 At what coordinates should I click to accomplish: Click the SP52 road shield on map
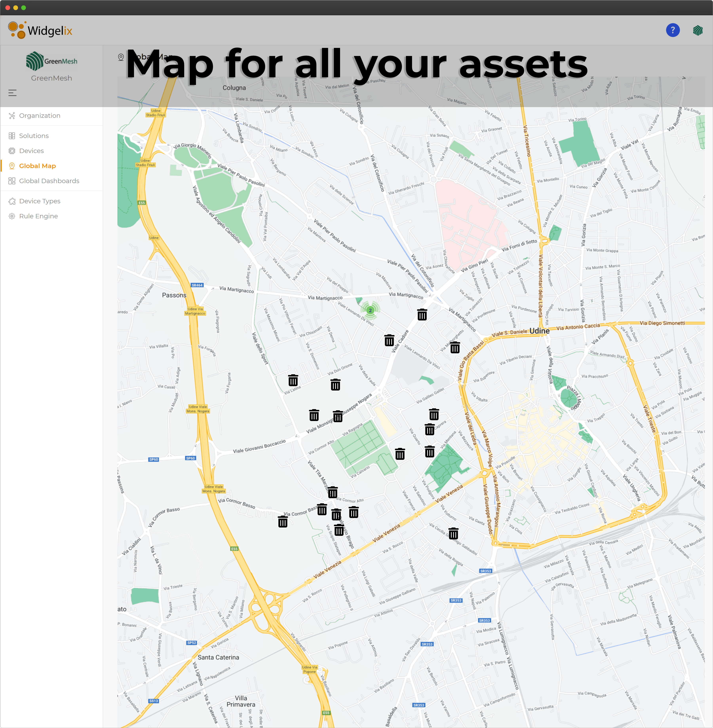tap(191, 643)
